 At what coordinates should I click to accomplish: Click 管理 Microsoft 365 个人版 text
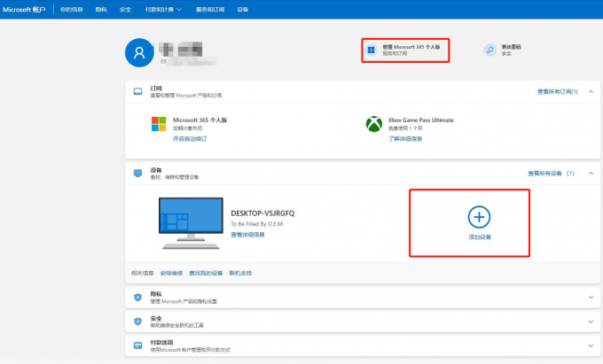pos(411,47)
